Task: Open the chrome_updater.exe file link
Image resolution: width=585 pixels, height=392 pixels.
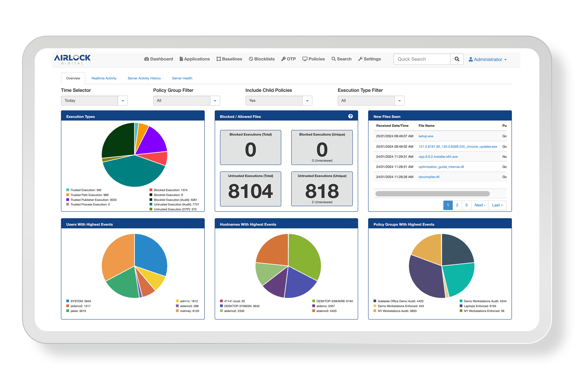Action: [x=458, y=147]
